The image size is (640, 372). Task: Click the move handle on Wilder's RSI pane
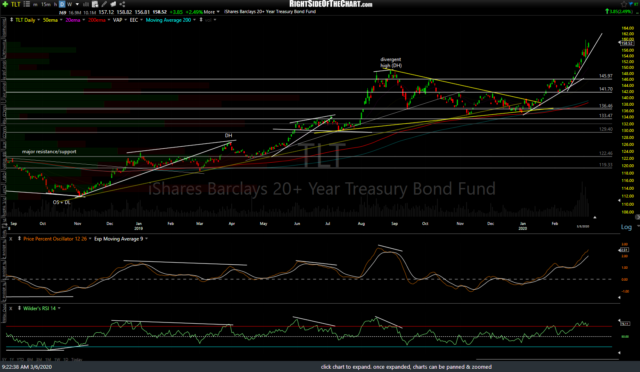[x=19, y=308]
